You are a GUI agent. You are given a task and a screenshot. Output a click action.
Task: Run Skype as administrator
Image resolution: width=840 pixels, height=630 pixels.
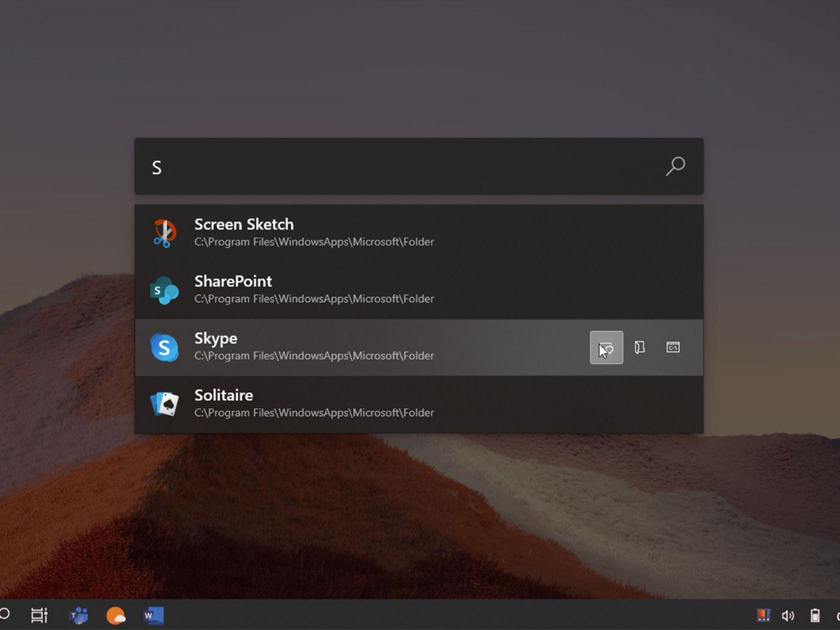pos(606,347)
